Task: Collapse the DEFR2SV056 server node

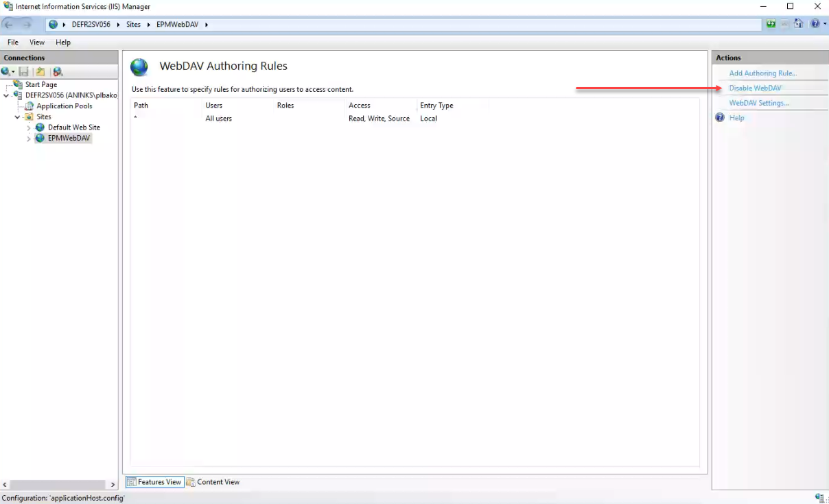Action: coord(7,95)
